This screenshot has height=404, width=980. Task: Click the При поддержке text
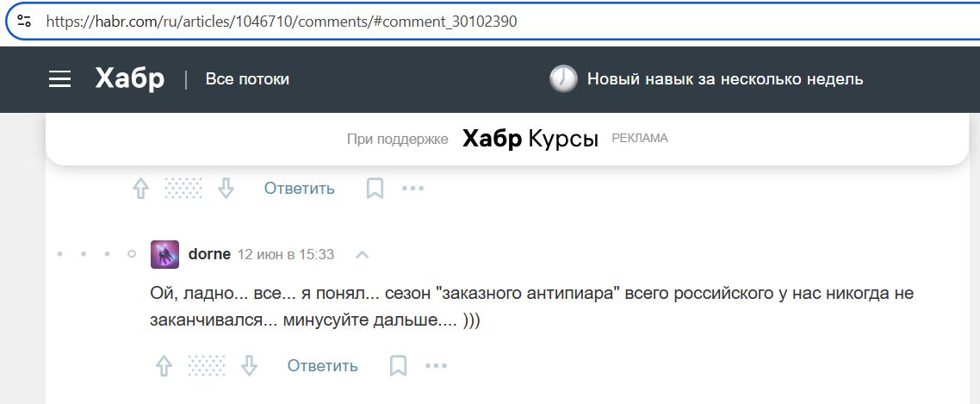click(398, 139)
